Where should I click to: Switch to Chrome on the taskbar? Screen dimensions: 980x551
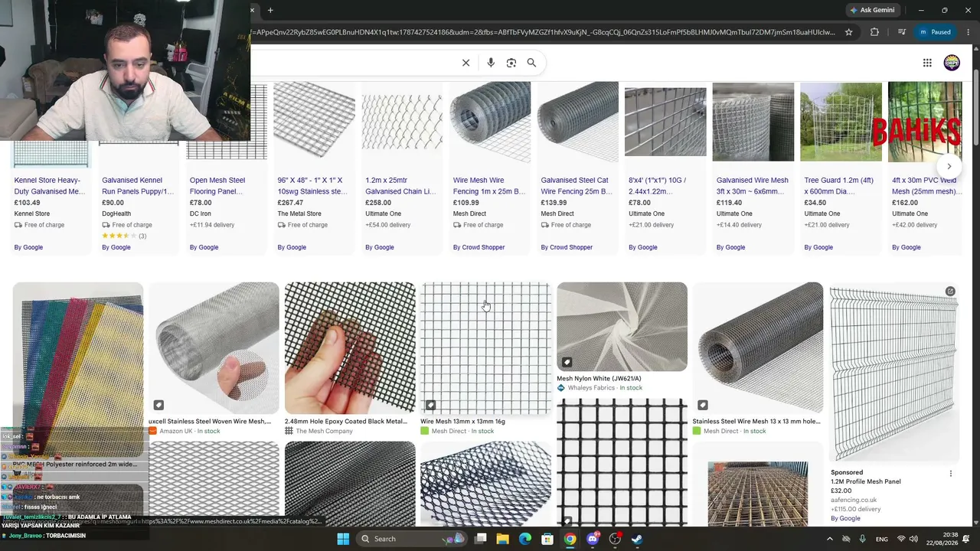coord(570,539)
